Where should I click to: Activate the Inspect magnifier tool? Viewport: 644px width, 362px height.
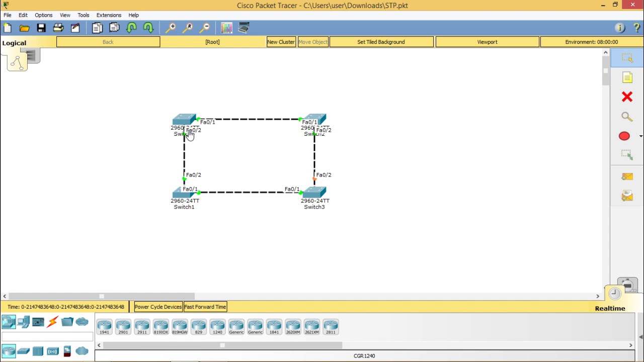627,117
